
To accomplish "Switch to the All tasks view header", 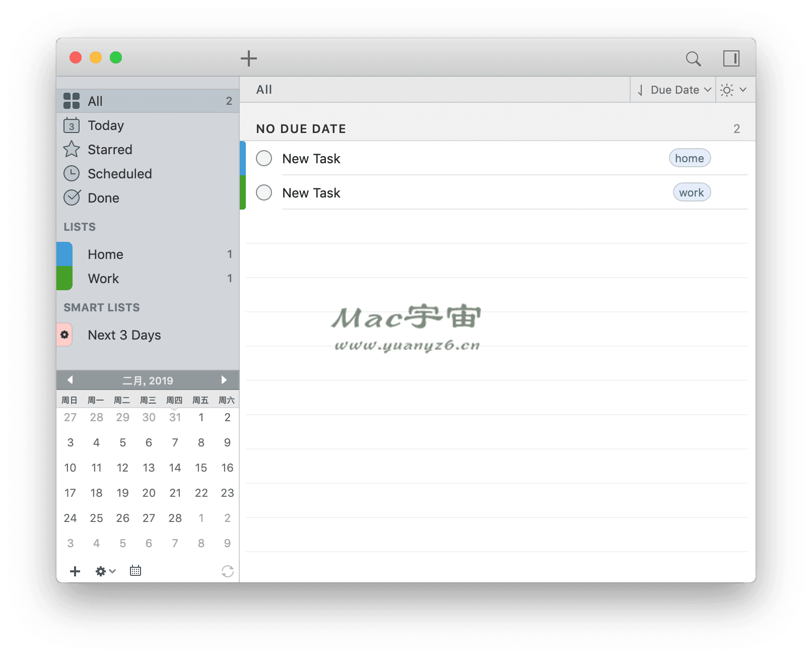I will [x=264, y=90].
